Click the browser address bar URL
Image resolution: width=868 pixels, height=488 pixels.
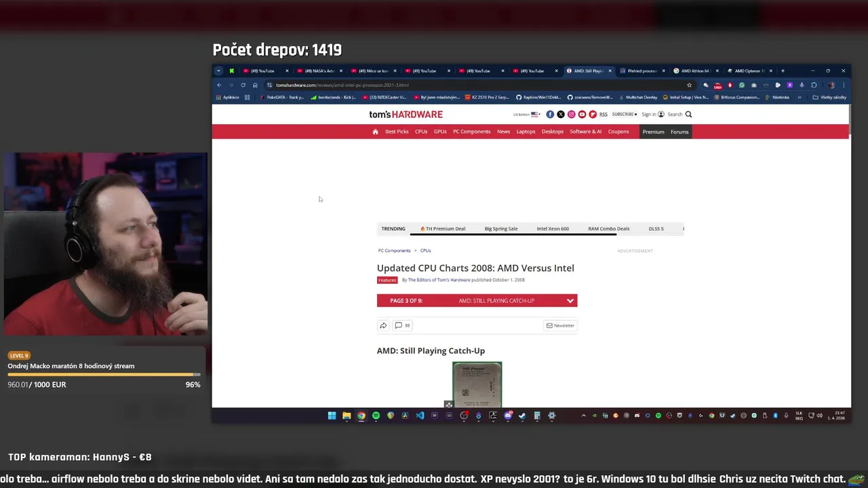tap(342, 85)
